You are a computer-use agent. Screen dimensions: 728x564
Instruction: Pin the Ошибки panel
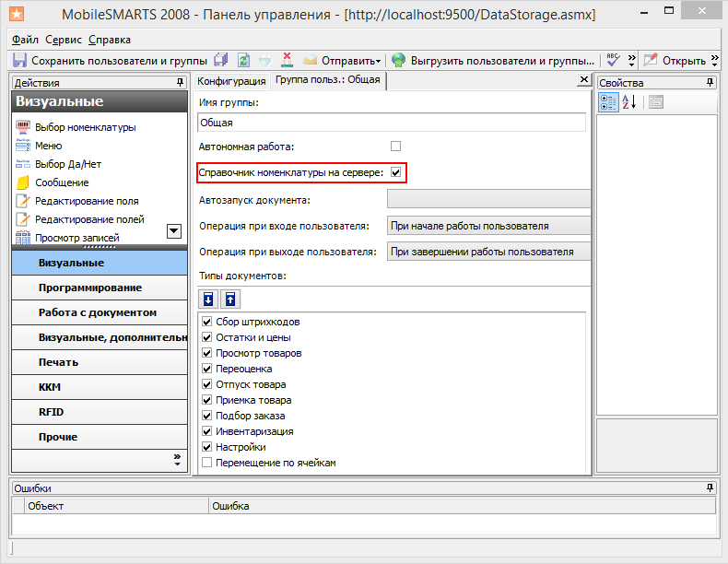pos(710,488)
